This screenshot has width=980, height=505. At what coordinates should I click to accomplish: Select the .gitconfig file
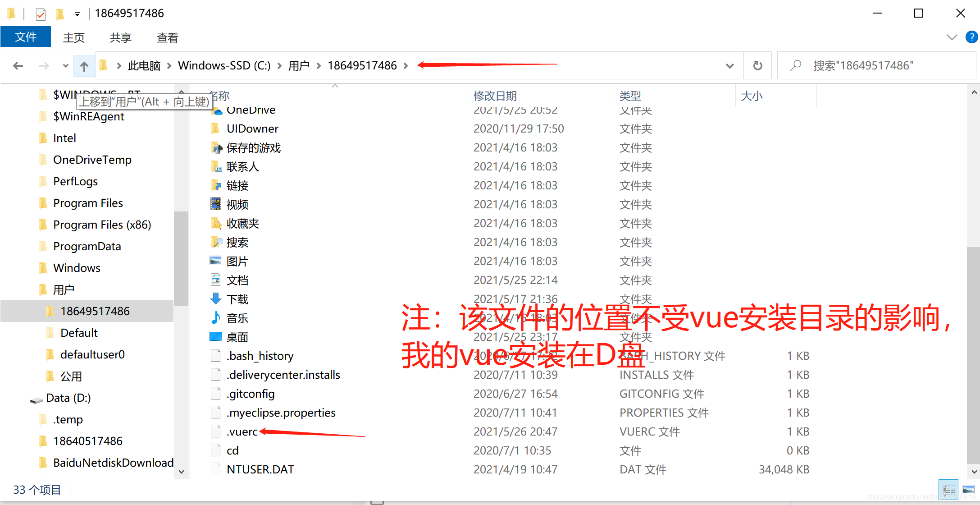[x=251, y=394]
